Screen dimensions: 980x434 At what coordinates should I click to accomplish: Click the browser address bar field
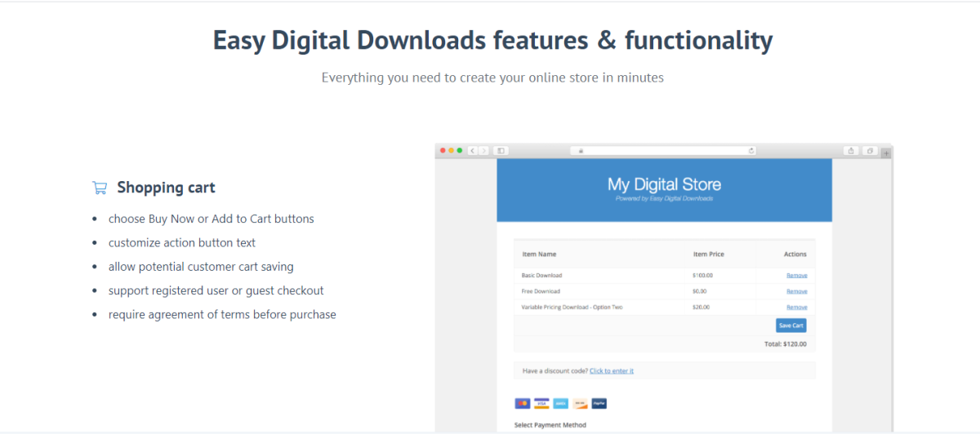(663, 151)
